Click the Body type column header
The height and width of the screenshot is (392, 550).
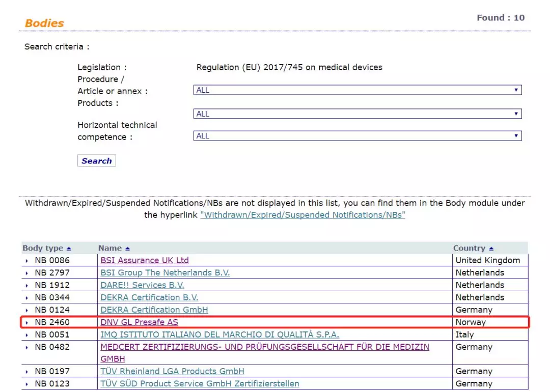[x=43, y=248]
